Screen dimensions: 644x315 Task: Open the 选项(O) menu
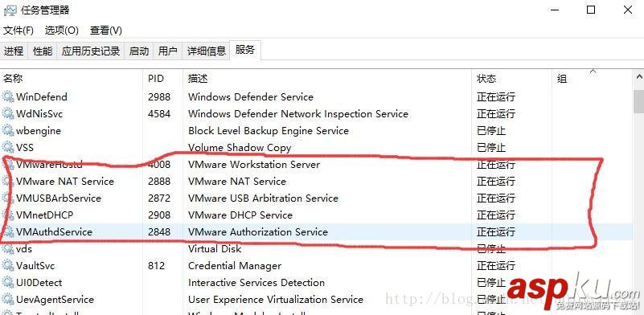click(62, 30)
